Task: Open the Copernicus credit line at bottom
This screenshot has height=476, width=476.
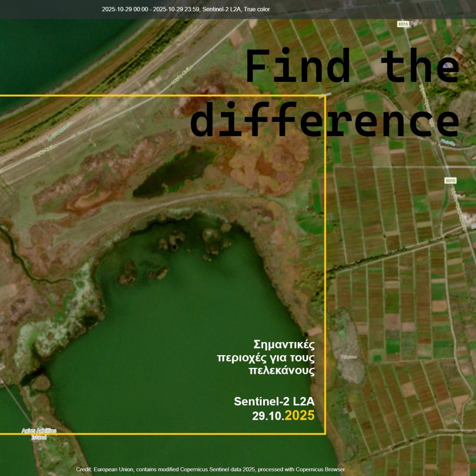Action: pyautogui.click(x=210, y=469)
